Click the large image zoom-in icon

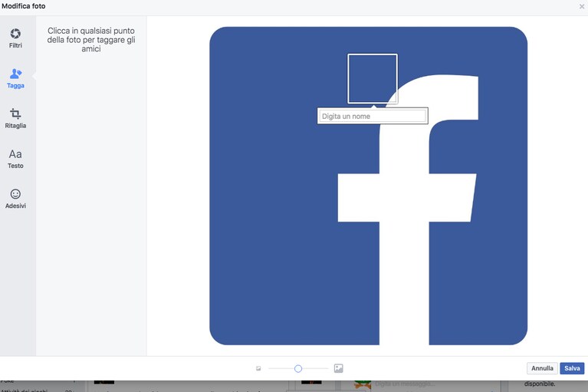tap(338, 368)
